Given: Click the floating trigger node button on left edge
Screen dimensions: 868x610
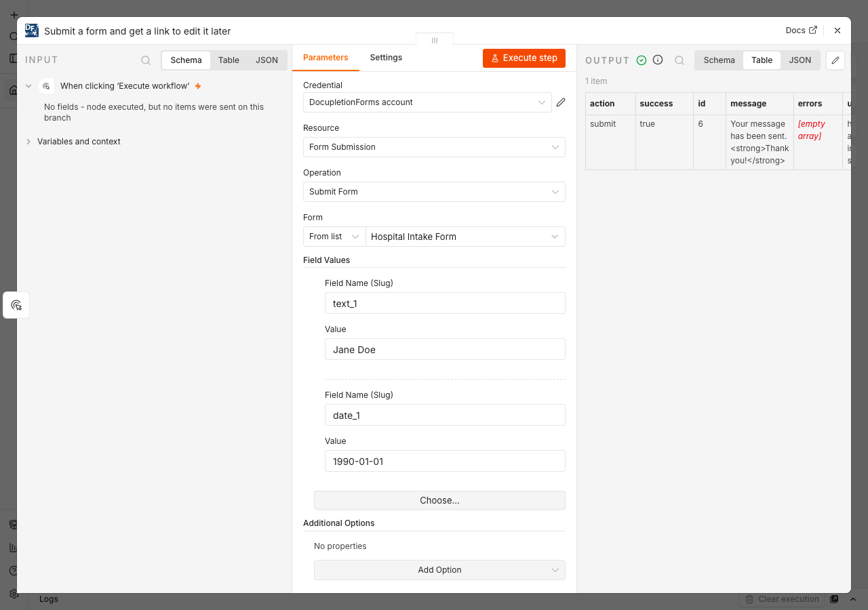Looking at the screenshot, I should tap(16, 305).
